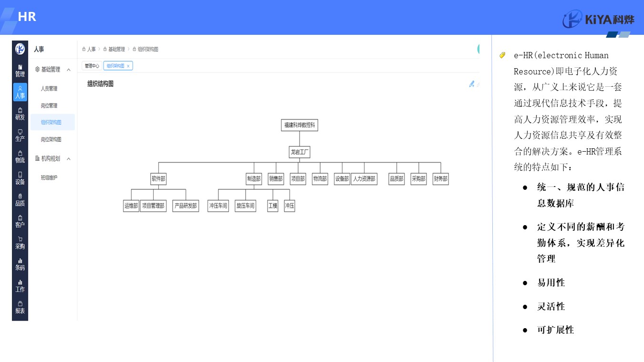
Task: Click the 人力资源部 org chart node
Action: click(364, 179)
